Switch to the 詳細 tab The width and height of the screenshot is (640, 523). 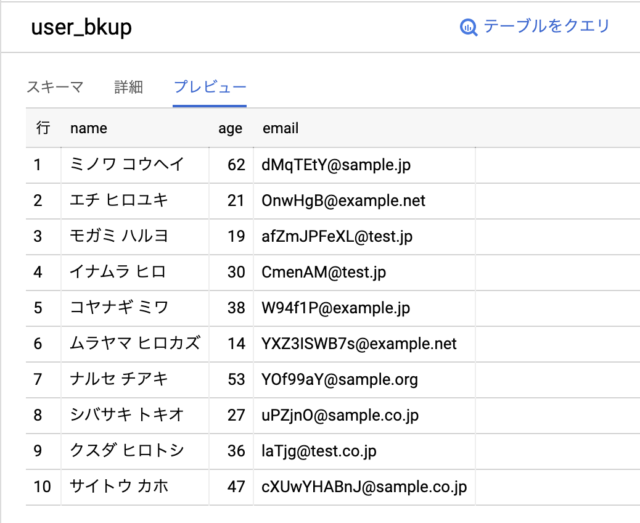click(x=129, y=87)
